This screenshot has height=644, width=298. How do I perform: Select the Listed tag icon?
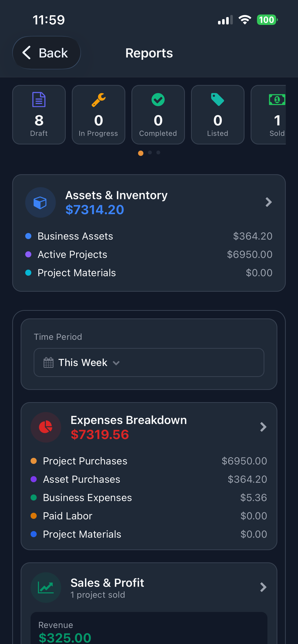click(218, 99)
